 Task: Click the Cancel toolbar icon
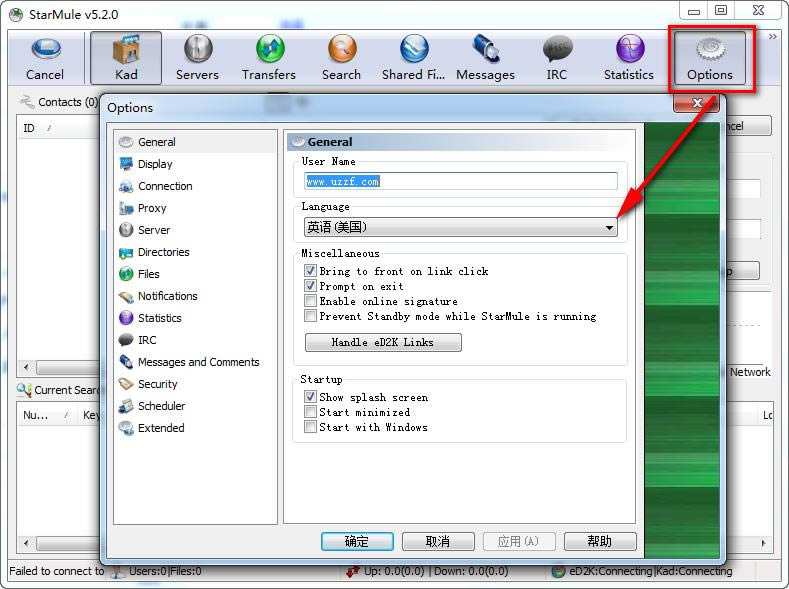(45, 58)
